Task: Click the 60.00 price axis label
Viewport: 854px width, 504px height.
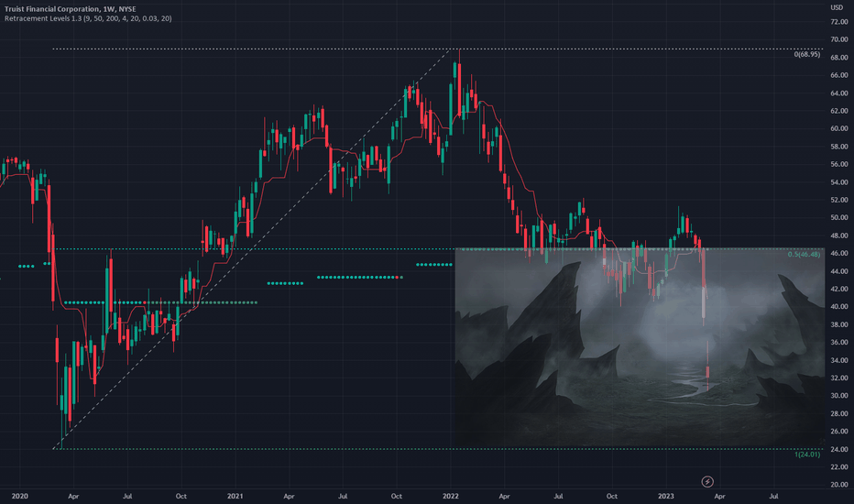Action: click(x=839, y=128)
